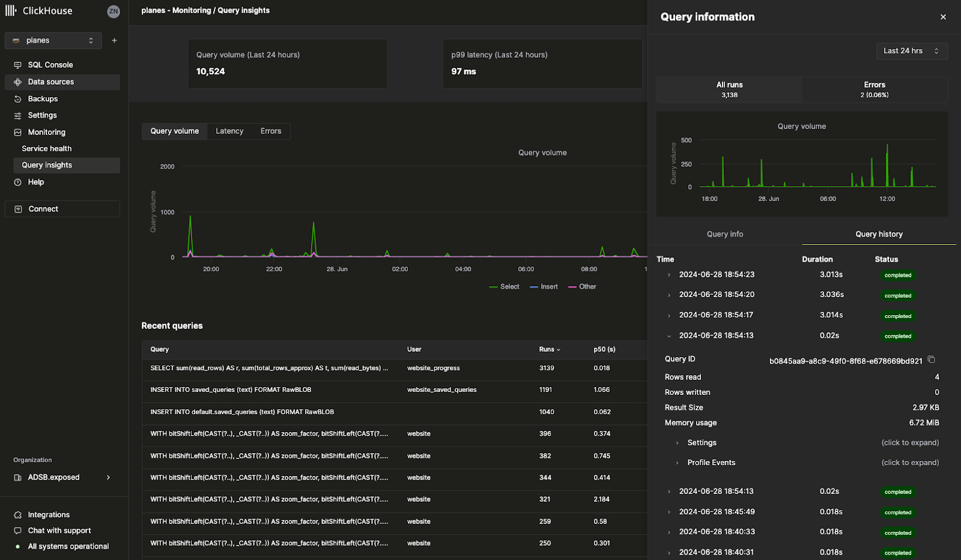
Task: Sort recent queries by the Runs column
Action: (x=550, y=349)
